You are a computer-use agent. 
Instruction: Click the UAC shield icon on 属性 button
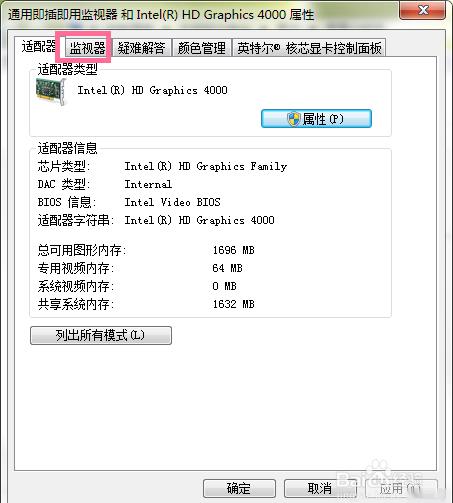tap(294, 119)
